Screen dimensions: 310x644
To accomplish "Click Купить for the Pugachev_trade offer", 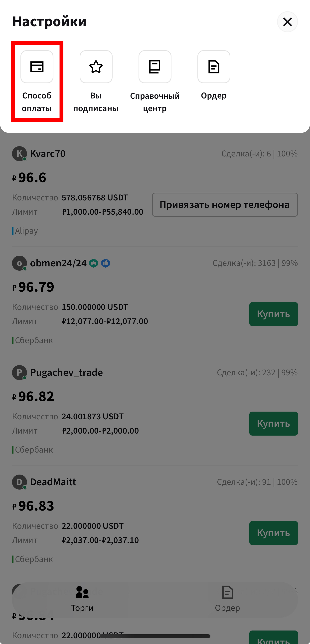I will click(273, 424).
